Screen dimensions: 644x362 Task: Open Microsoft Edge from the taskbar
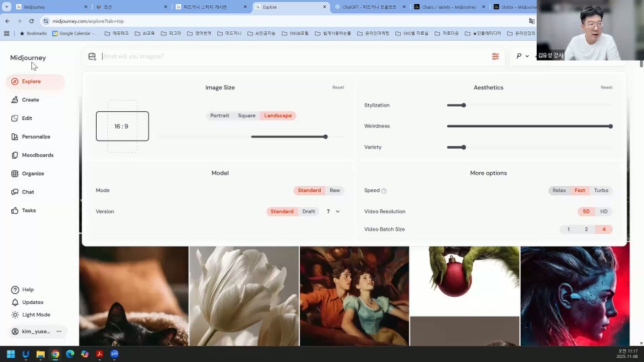pos(70,354)
